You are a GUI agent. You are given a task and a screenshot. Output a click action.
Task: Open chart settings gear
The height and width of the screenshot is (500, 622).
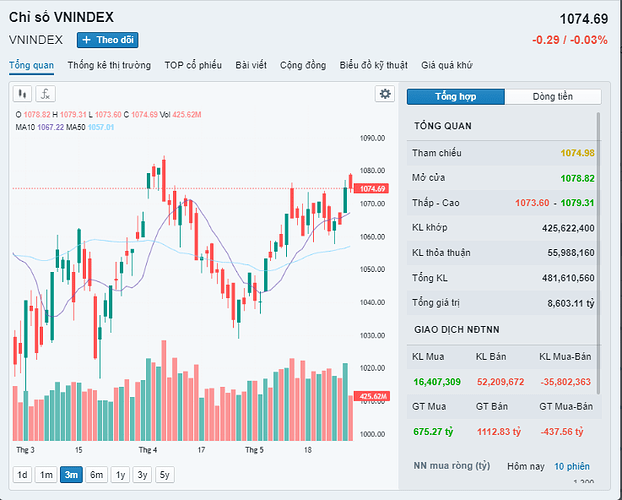click(x=384, y=94)
